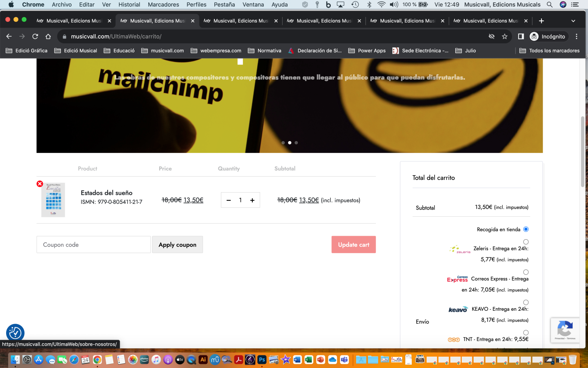The height and width of the screenshot is (368, 588).
Task: Decrease quantity with minus button
Action: point(229,200)
